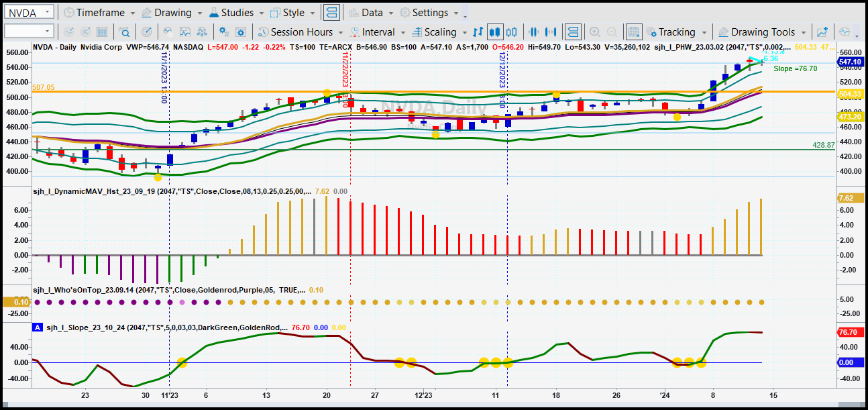Click the blue A badge beside sjh_I_Slope

38,327
